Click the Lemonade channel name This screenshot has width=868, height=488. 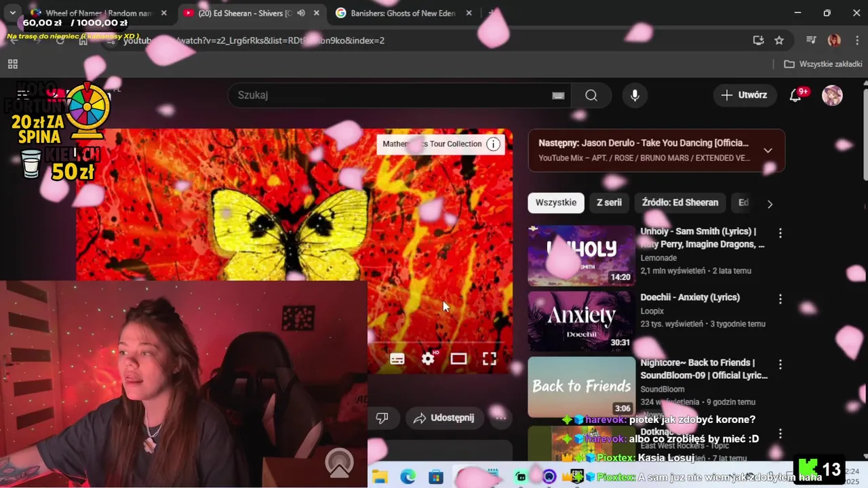[x=658, y=258]
